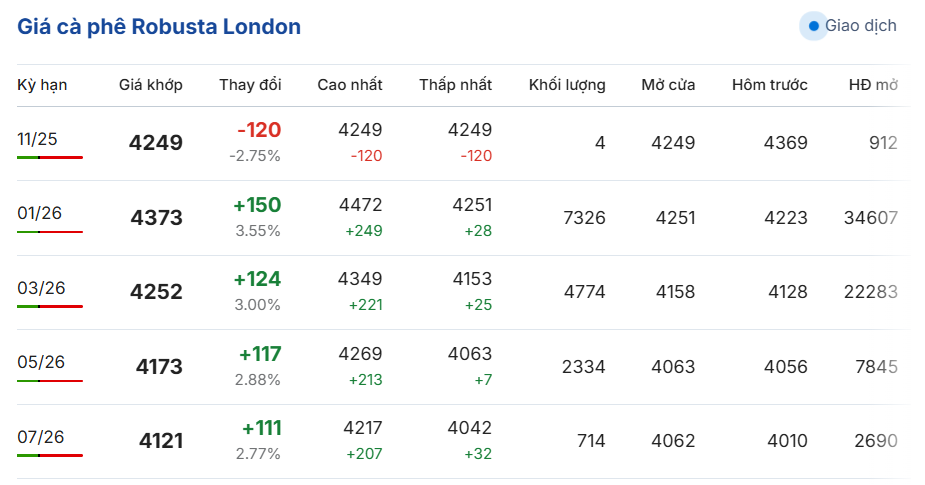Click the Giá khớp column header
Screen dimensions: 925x485
pos(150,85)
